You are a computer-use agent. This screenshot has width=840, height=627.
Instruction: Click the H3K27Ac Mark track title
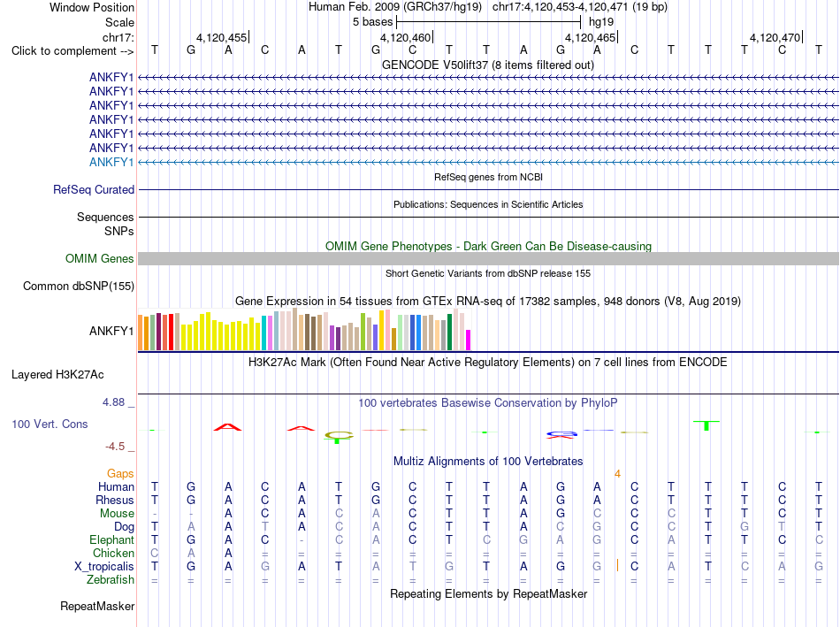coord(488,363)
